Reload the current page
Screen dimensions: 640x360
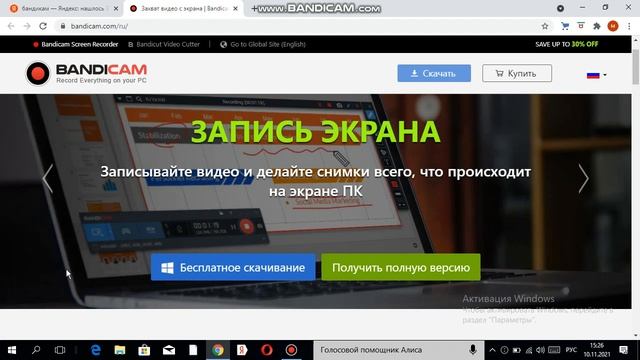coord(43,26)
